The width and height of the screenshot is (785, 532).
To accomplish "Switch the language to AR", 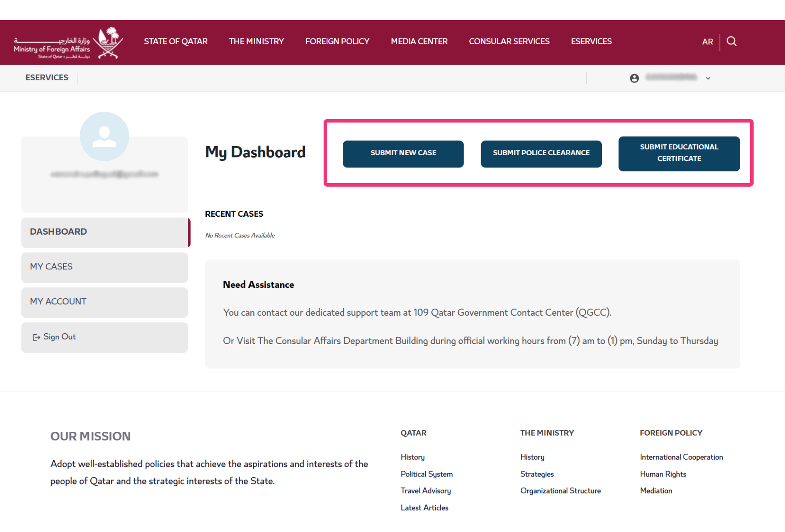I will pos(707,42).
